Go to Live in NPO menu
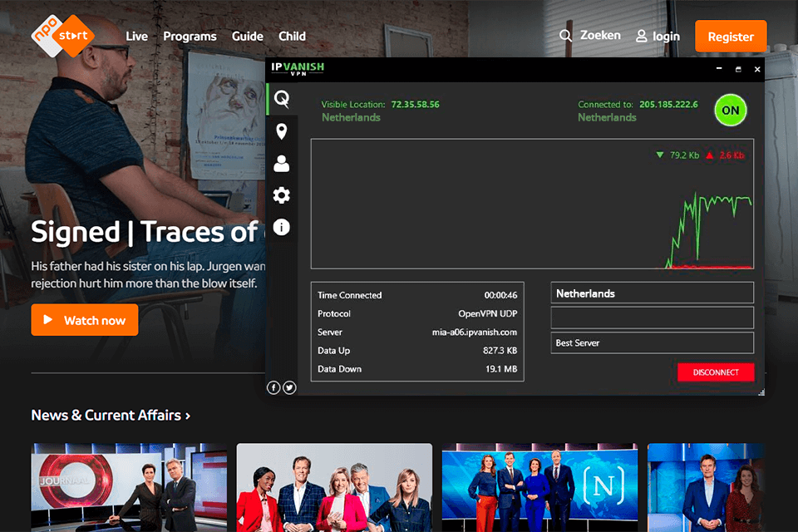 click(x=137, y=36)
